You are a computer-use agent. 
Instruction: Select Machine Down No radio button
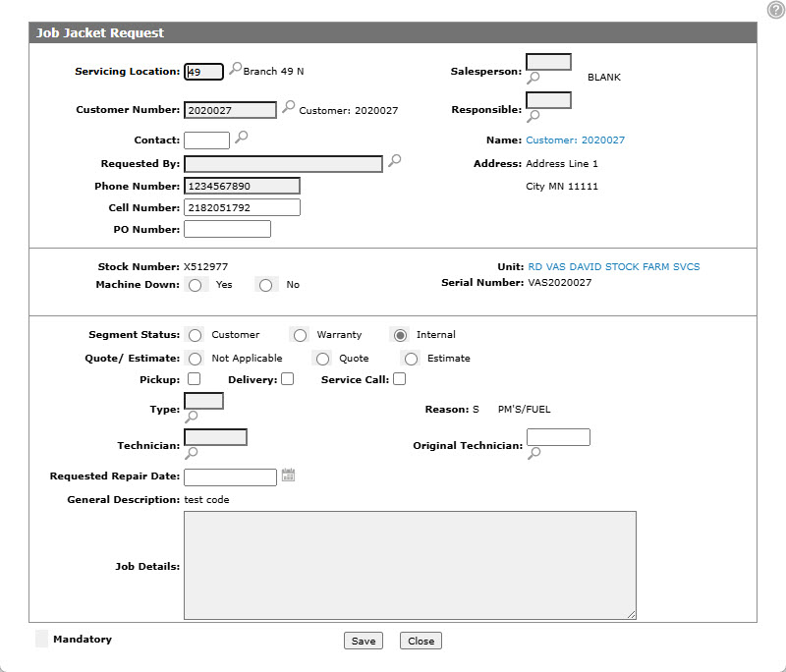pos(265,285)
